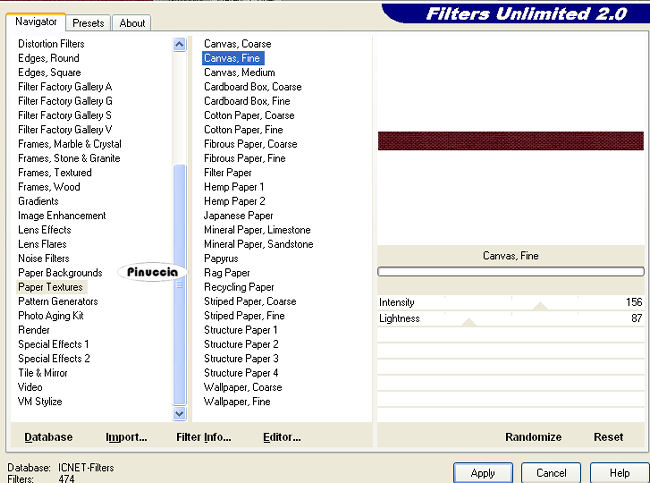Select the Photo Aging Kit category
The width and height of the screenshot is (650, 483).
point(51,316)
